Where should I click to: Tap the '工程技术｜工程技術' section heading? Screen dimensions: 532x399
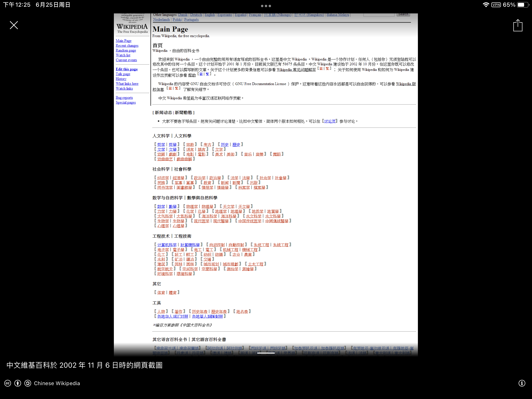point(172,236)
